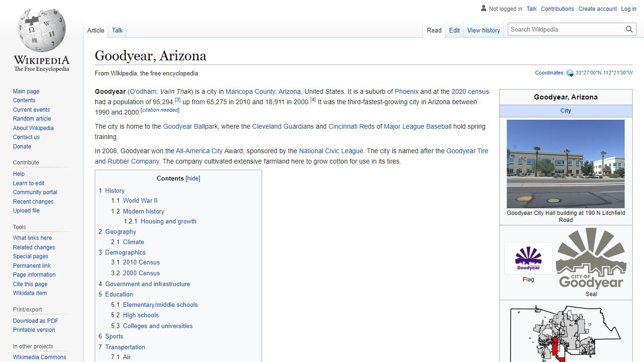
Task: Click the search magnifier icon
Action: 629,29
